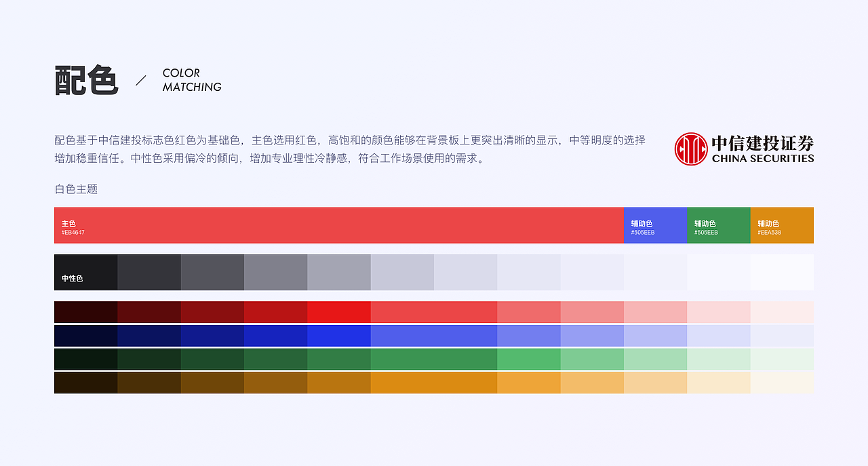Viewport: 868px width, 466px height.
Task: Click the medium green swatch in green row
Action: click(x=402, y=358)
